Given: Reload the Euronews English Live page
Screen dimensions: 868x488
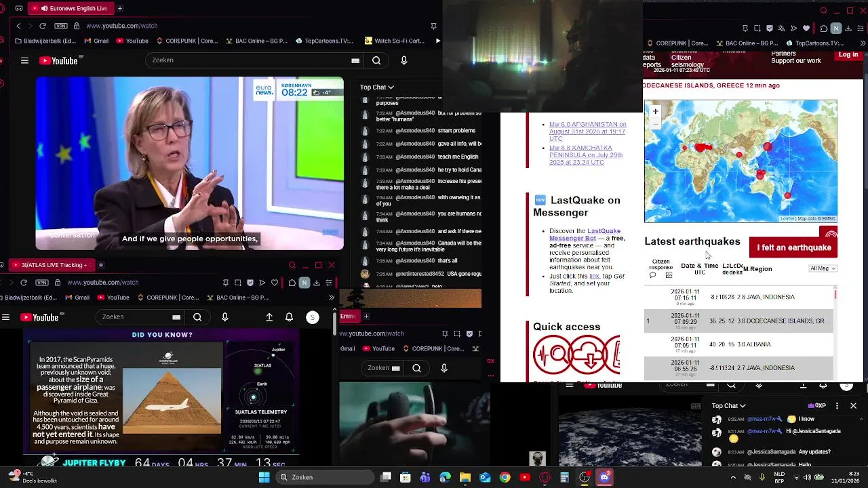Looking at the screenshot, I should point(42,26).
